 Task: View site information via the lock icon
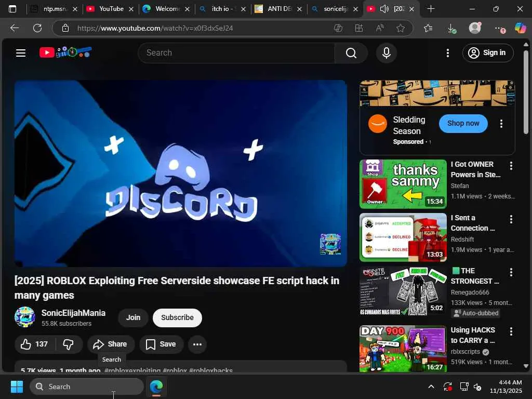pyautogui.click(x=65, y=28)
